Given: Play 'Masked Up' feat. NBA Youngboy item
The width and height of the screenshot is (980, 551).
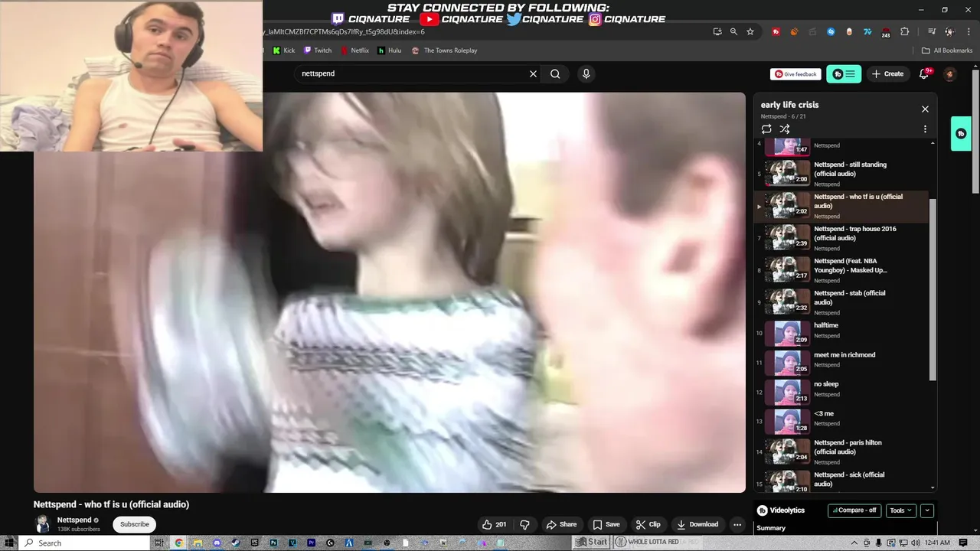Looking at the screenshot, I should tap(841, 270).
